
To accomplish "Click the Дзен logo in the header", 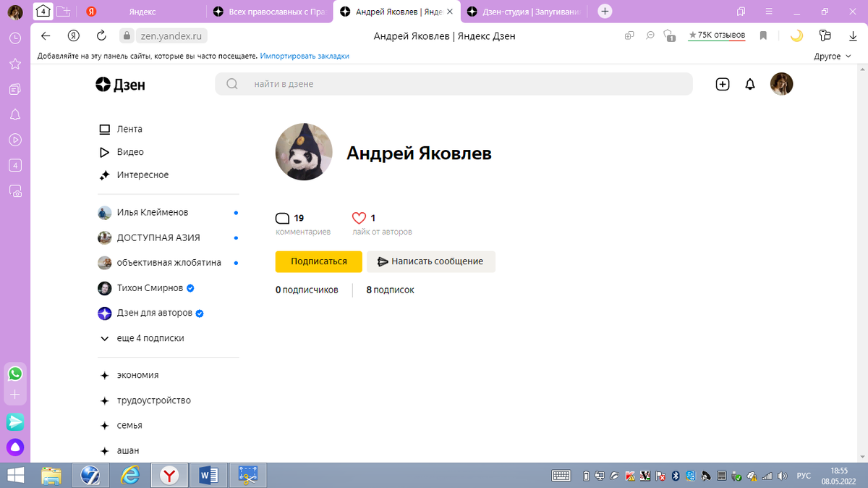I will click(x=120, y=85).
